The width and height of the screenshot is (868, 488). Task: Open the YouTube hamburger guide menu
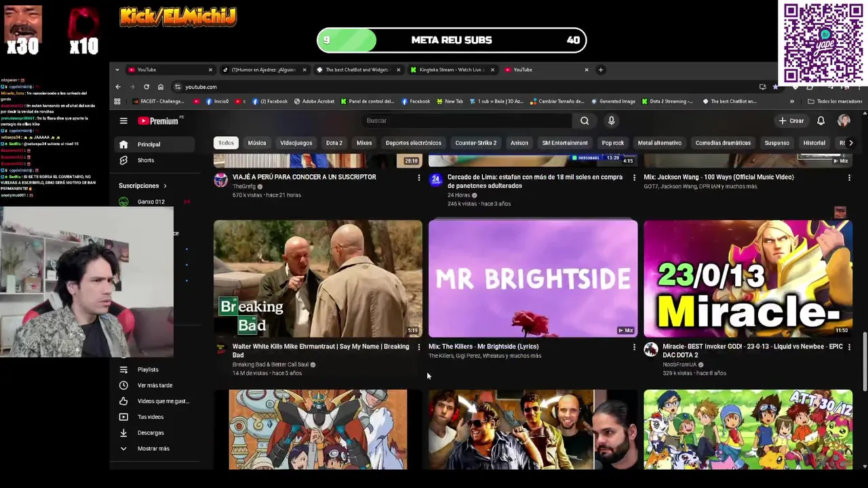(x=123, y=121)
